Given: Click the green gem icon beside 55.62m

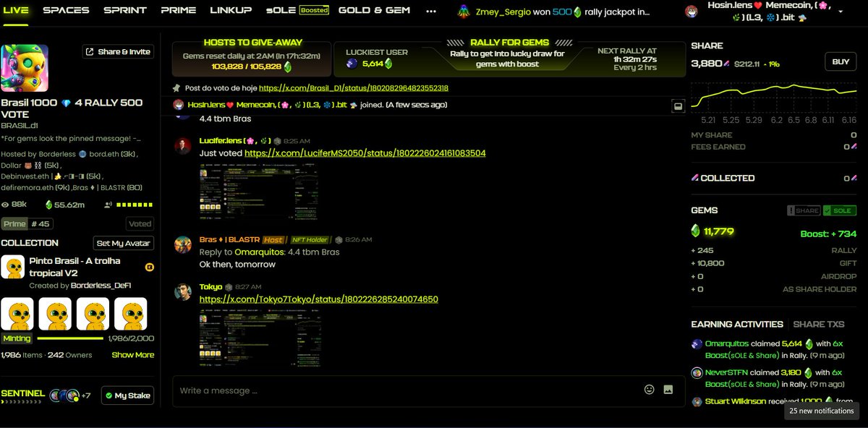Looking at the screenshot, I should point(49,205).
